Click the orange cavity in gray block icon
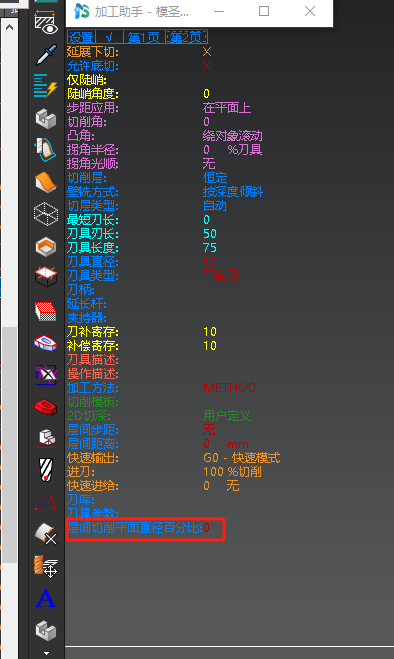 point(45,246)
